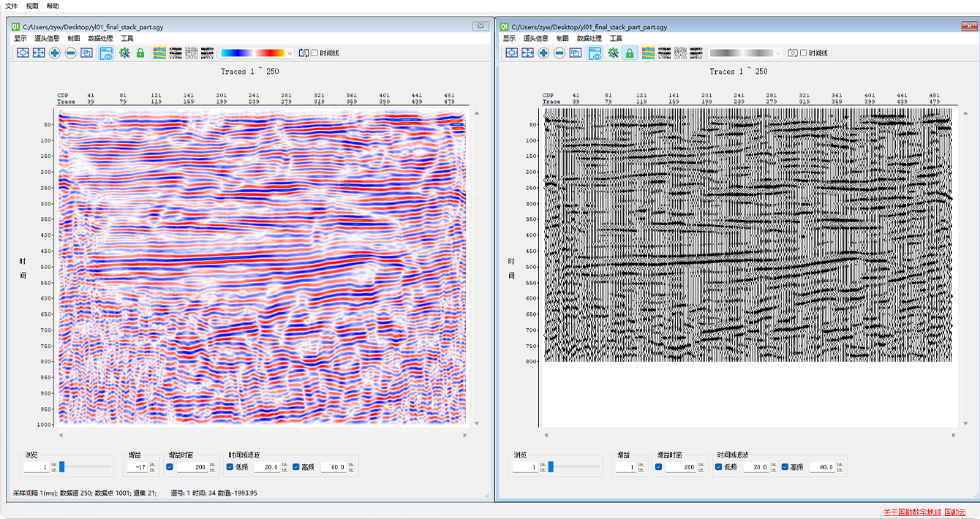Click the 关于国勘数字地球 link

pyautogui.click(x=912, y=512)
